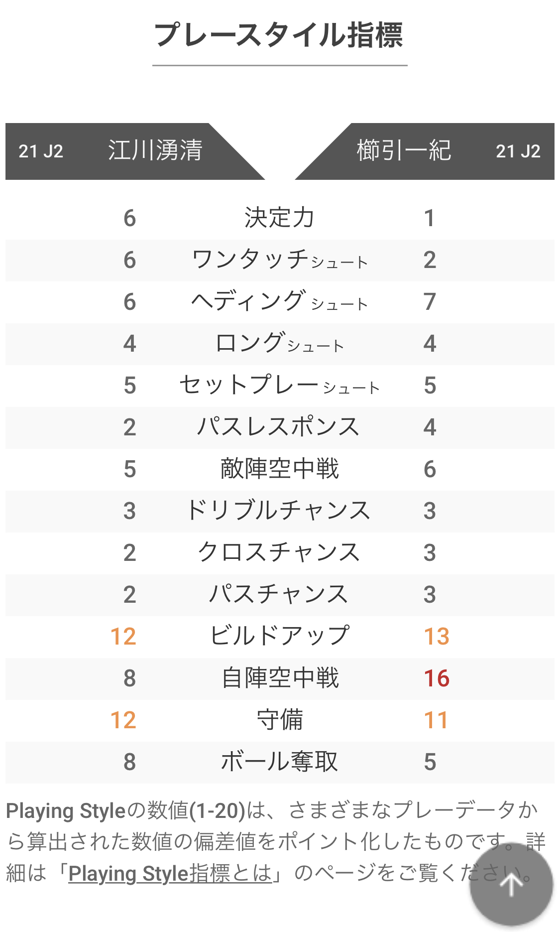The height and width of the screenshot is (932, 560).
Task: Click the ビルドアップ row label
Action: tap(279, 636)
